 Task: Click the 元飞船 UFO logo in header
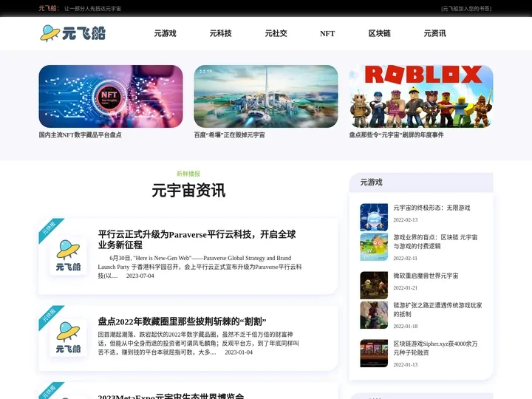click(x=72, y=33)
